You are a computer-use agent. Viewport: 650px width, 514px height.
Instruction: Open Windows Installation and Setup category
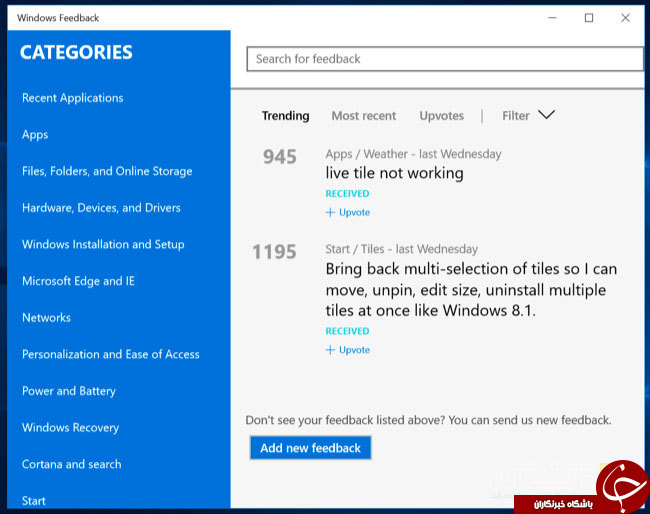pos(103,244)
